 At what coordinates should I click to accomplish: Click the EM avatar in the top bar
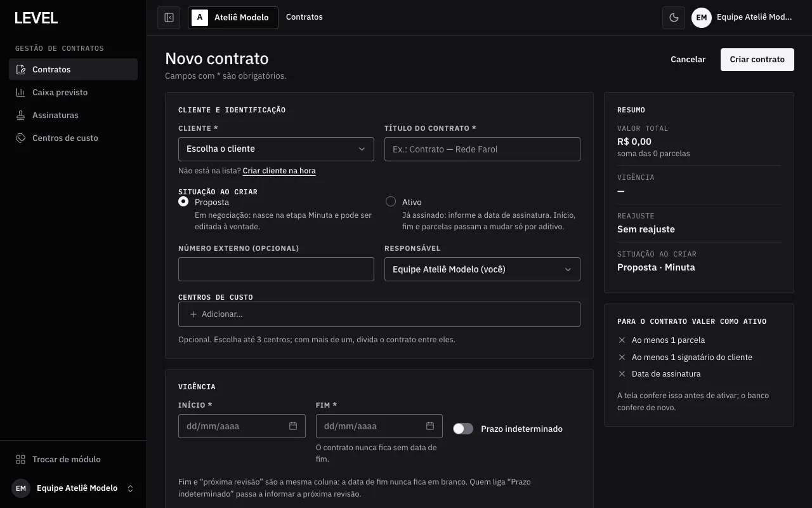pyautogui.click(x=701, y=18)
